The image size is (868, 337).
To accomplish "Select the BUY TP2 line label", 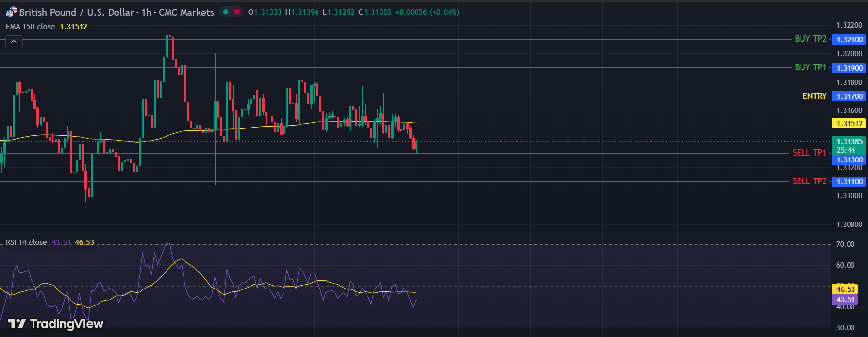I will pyautogui.click(x=810, y=39).
